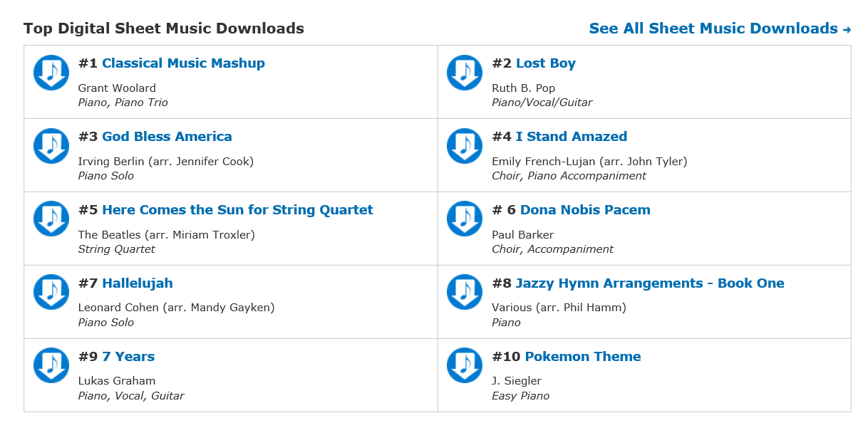Go to God Bless America title link
This screenshot has width=868, height=423.
167,137
